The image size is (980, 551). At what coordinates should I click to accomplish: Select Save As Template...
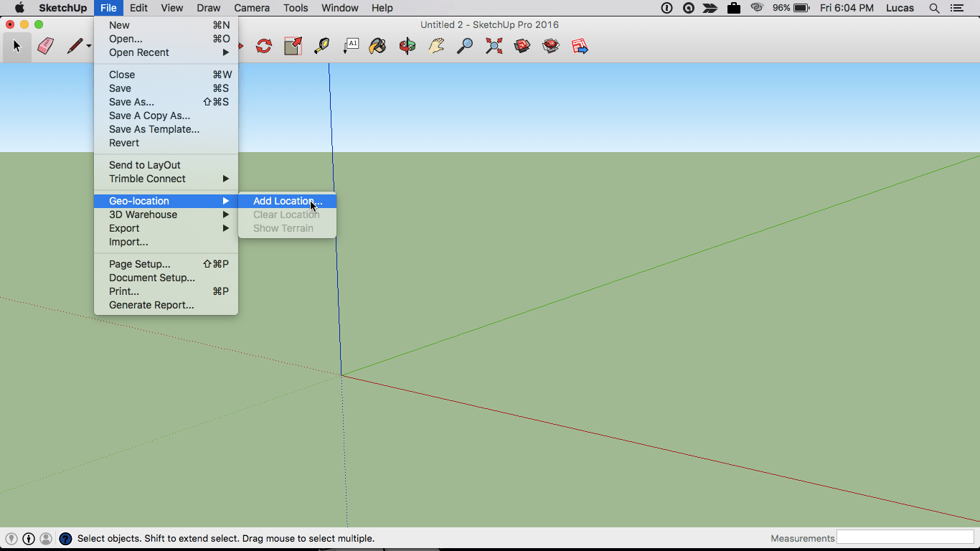(166, 129)
